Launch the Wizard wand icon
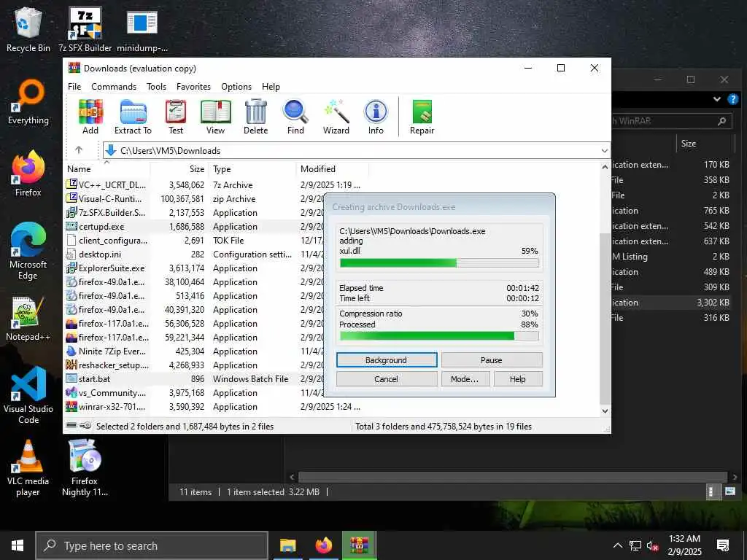 pos(336,117)
